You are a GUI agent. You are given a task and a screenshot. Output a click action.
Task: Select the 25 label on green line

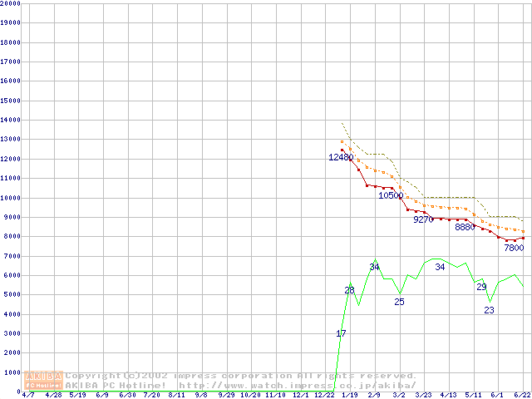click(399, 302)
